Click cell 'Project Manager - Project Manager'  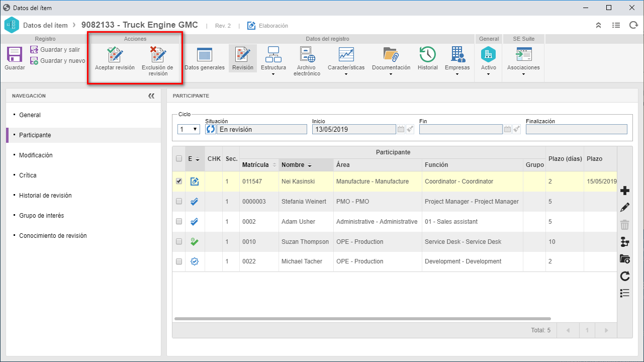472,202
